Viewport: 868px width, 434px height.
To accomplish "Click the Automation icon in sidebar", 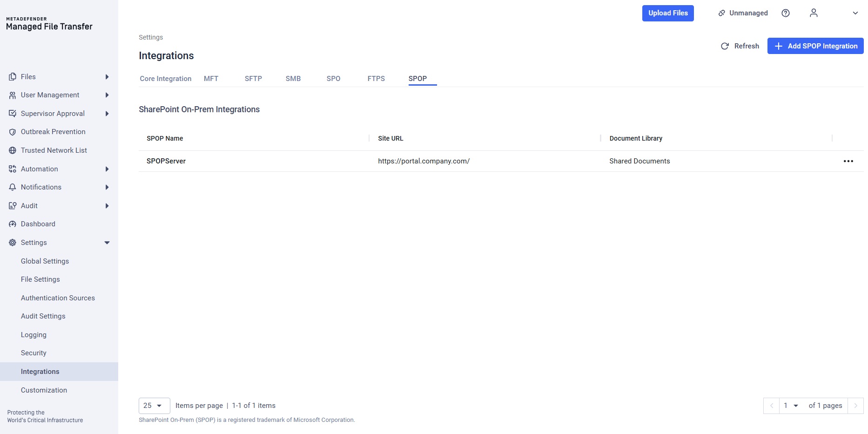I will pos(13,169).
